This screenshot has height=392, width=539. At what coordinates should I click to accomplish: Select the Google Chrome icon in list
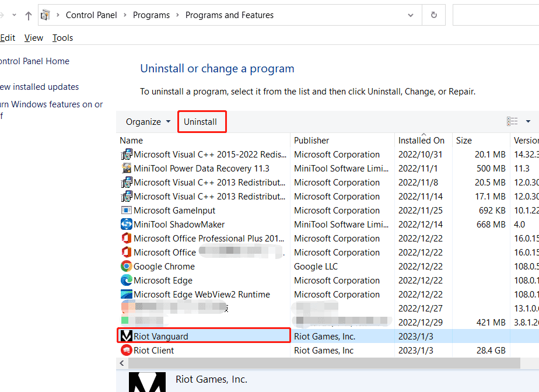tap(126, 266)
